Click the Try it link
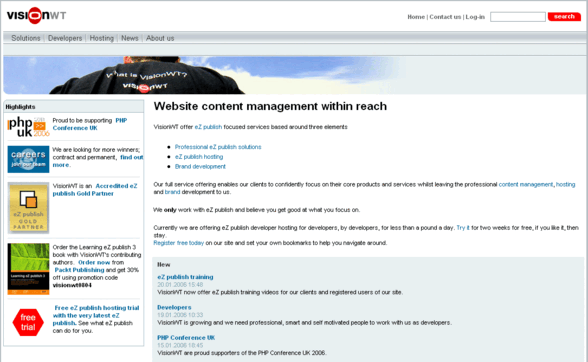 (463, 228)
